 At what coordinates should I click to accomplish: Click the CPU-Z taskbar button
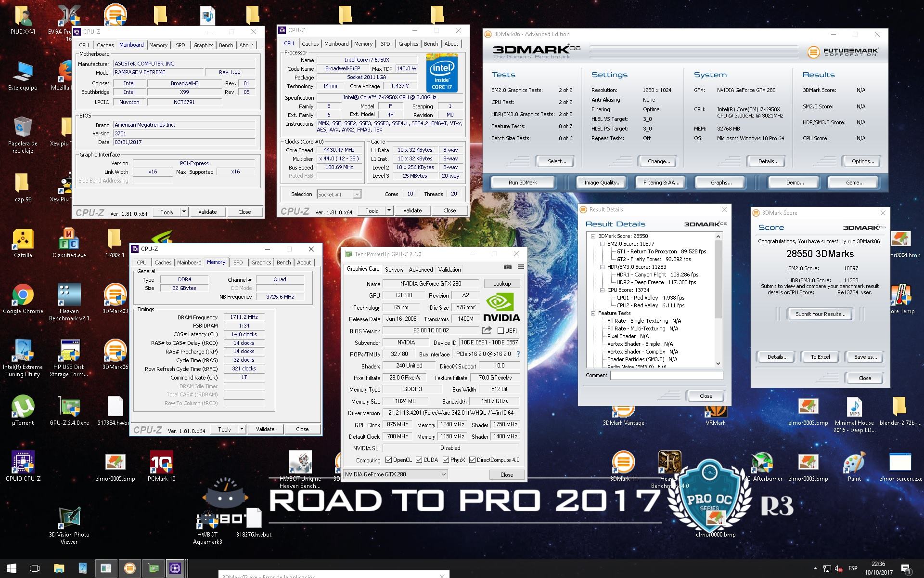tap(175, 568)
